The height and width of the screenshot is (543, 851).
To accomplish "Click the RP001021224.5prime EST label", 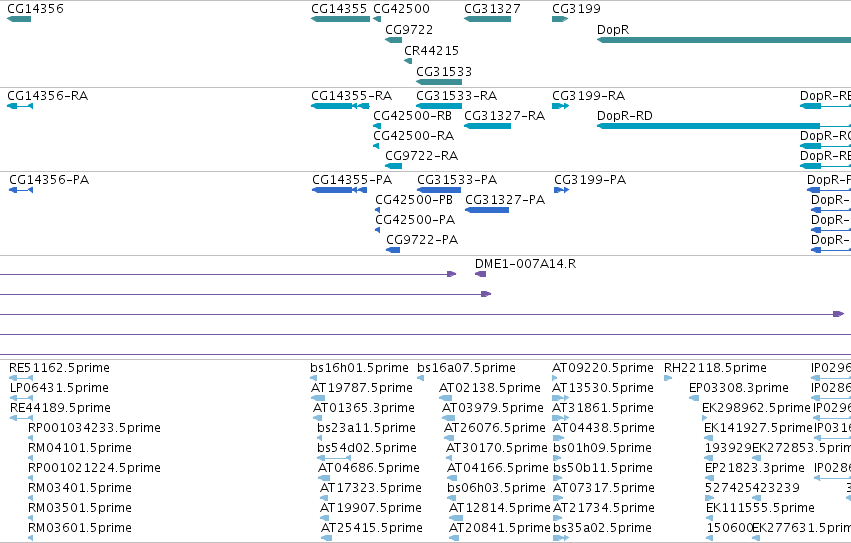I will point(94,468).
